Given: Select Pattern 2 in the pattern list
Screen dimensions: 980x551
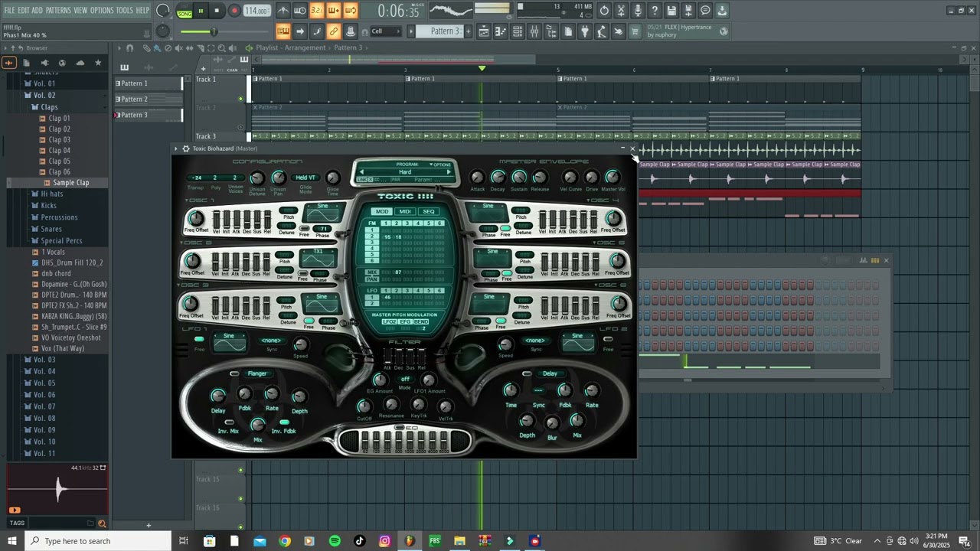Looking at the screenshot, I should click(149, 99).
